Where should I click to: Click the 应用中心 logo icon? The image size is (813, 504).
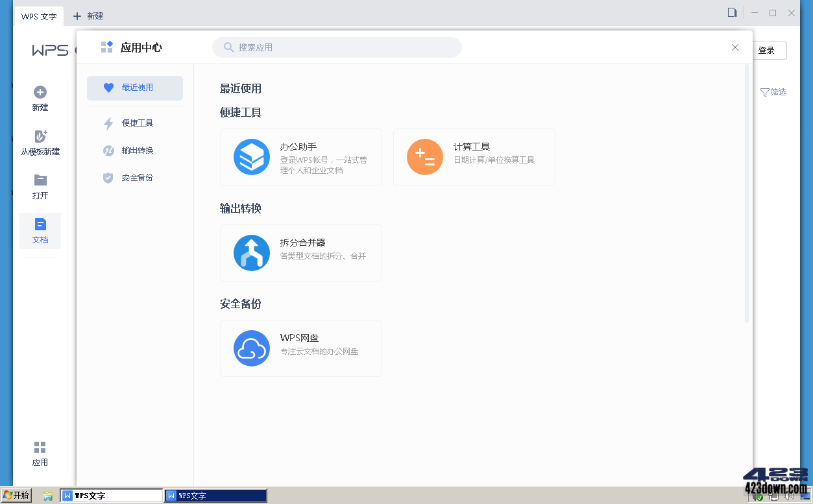tap(106, 46)
